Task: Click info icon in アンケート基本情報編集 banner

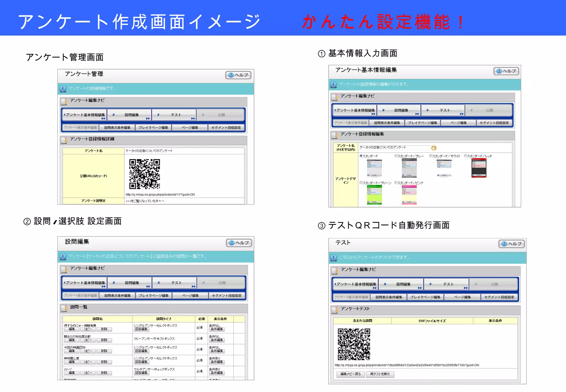Action: click(334, 85)
